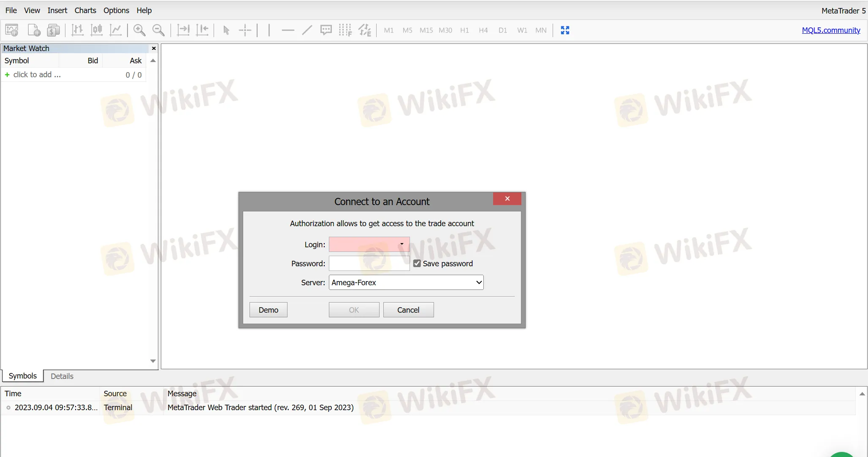Open the accounts dollar icon in toolbar
This screenshot has height=457, width=868.
click(x=53, y=30)
